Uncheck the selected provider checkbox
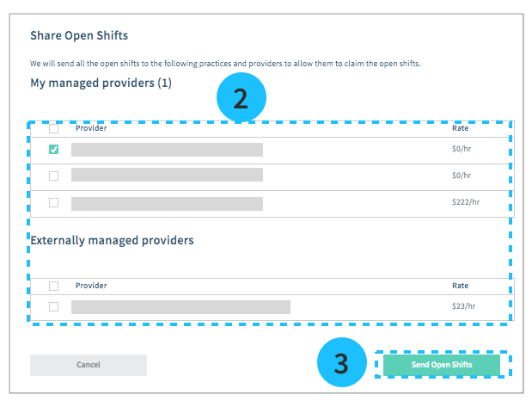The height and width of the screenshot is (407, 532). [54, 150]
